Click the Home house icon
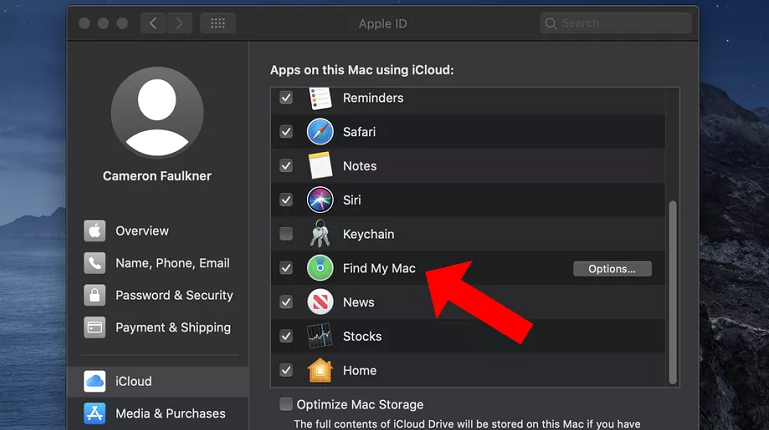The width and height of the screenshot is (769, 430). 320,370
